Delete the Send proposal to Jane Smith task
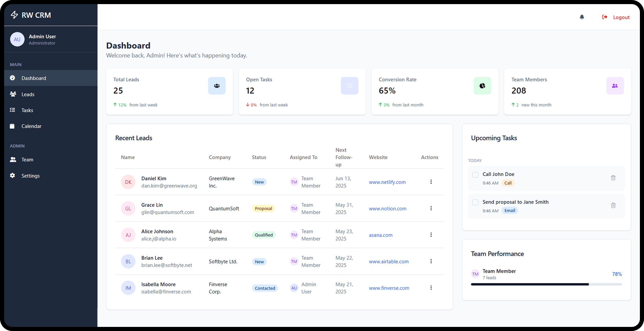644x331 pixels. [x=613, y=205]
